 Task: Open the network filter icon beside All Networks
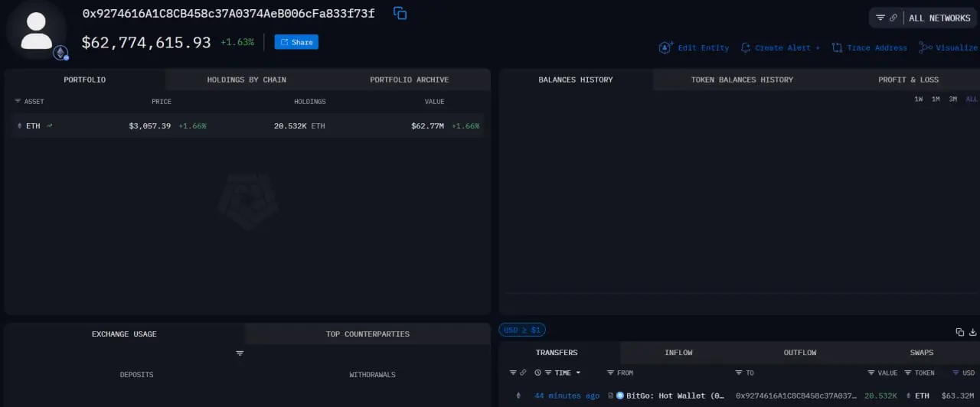[880, 18]
